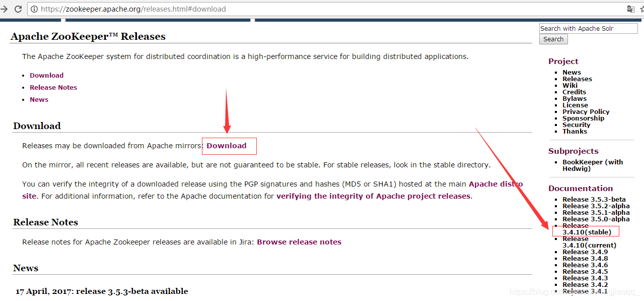Open Release 3.4.3 documentation
This screenshot has width=644, height=301.
pyautogui.click(x=585, y=278)
